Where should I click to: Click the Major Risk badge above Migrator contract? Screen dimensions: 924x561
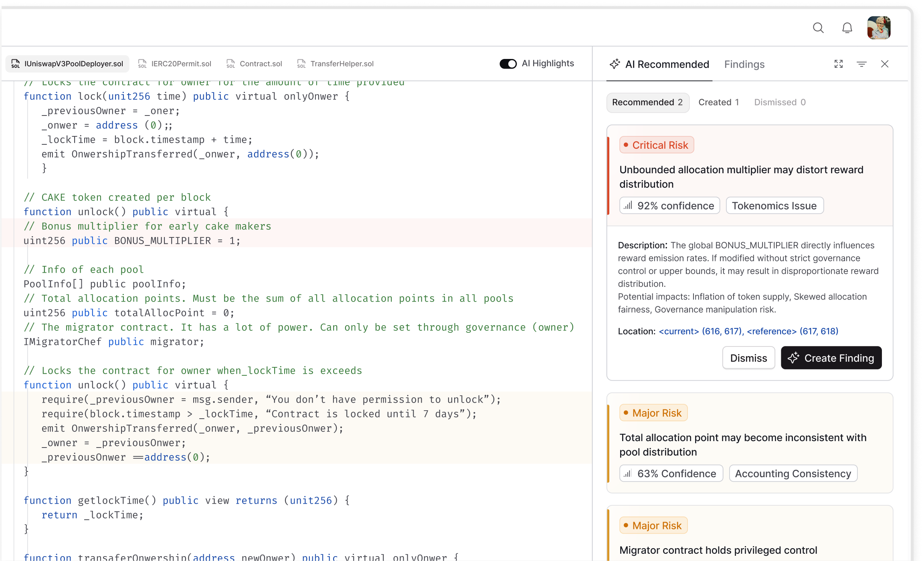click(653, 525)
